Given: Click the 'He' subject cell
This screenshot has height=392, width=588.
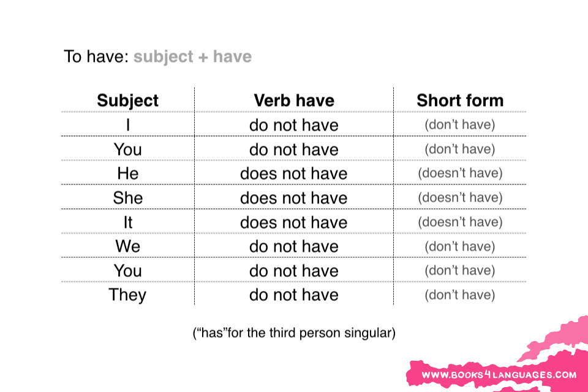Looking at the screenshot, I should (x=128, y=173).
